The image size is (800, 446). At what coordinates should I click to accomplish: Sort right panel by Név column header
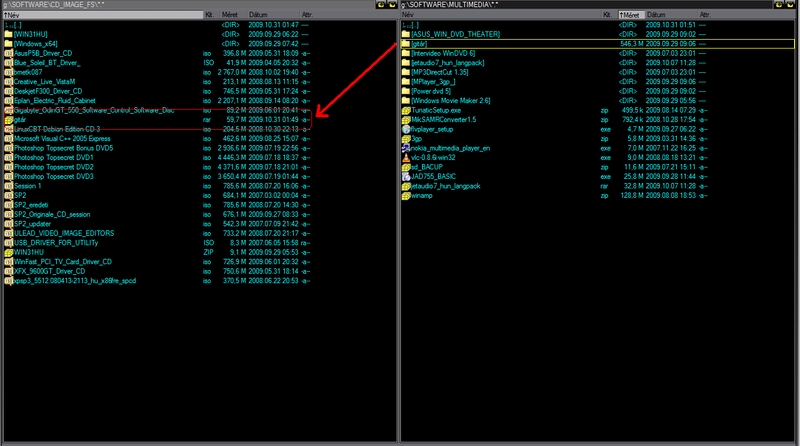[501, 15]
